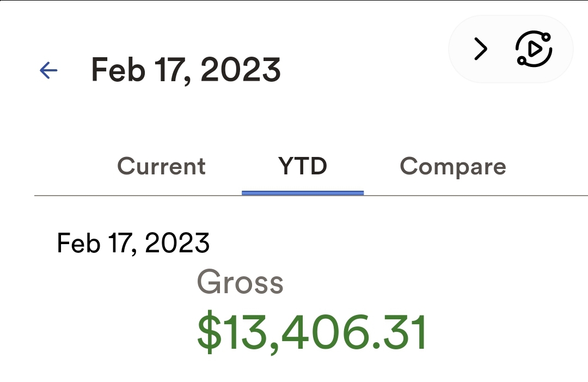
Task: Click the blue back arrow
Action: coord(48,70)
